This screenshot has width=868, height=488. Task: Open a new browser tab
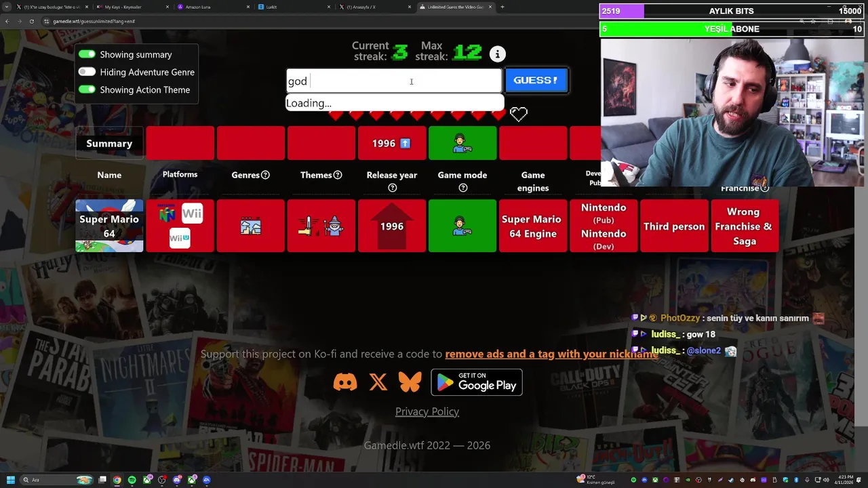tap(502, 7)
